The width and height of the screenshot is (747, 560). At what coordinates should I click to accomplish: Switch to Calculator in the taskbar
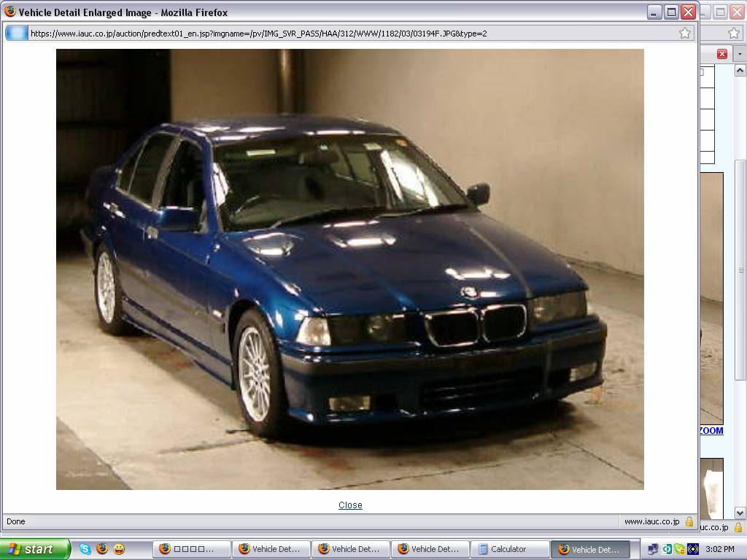509,549
